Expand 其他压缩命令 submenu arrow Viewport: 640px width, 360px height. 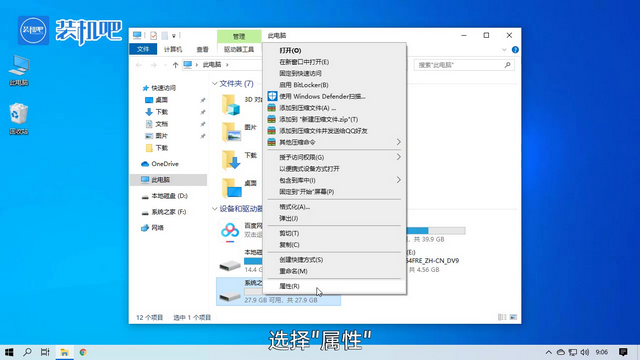click(x=398, y=142)
